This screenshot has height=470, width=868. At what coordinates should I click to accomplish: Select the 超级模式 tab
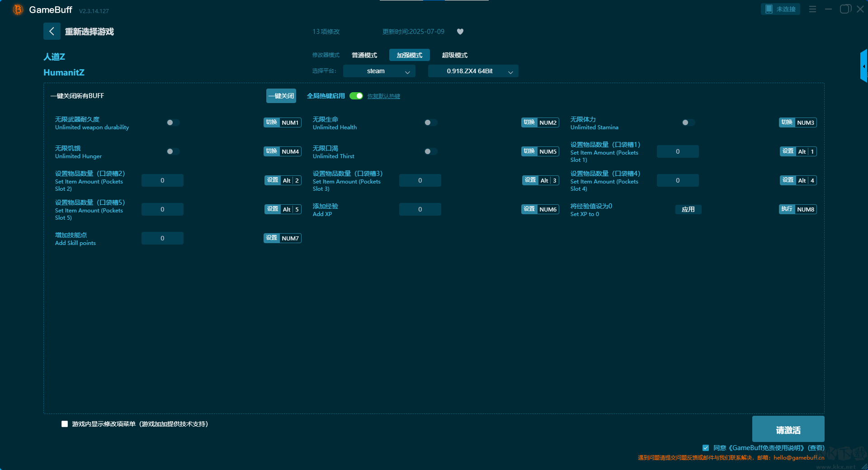[454, 55]
